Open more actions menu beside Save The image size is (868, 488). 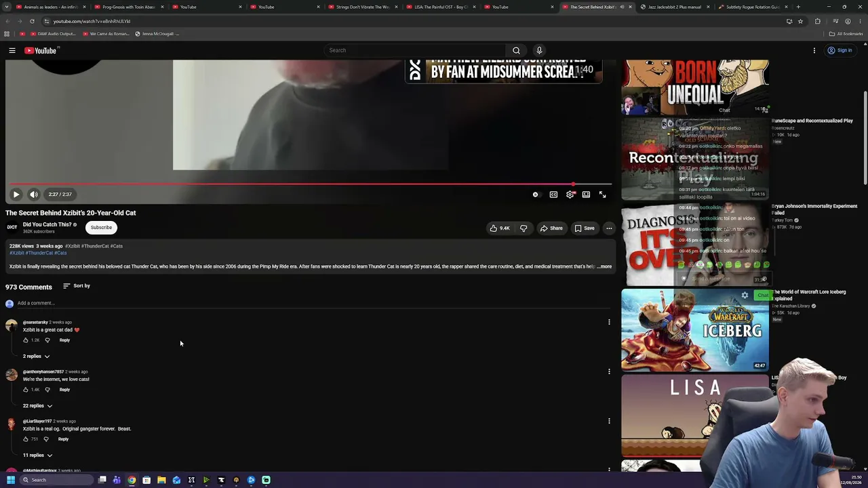tap(609, 228)
